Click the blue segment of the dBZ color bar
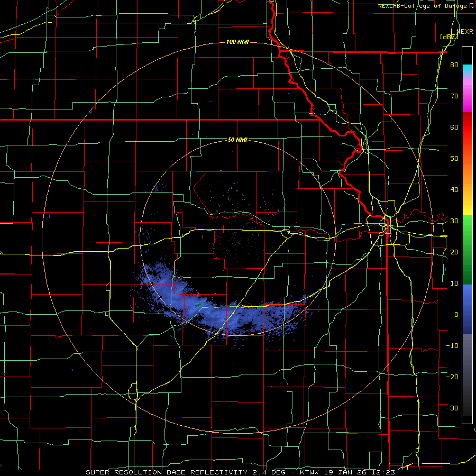 pyautogui.click(x=467, y=309)
